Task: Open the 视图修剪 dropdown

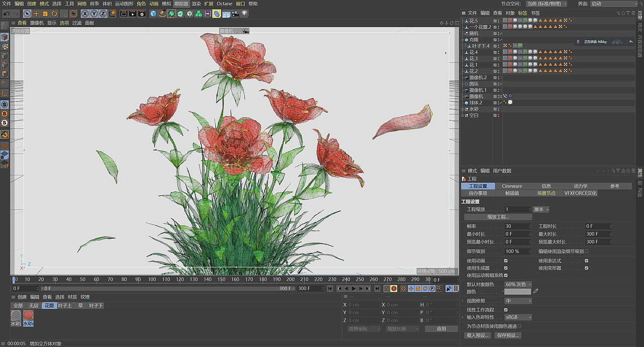Action: click(x=518, y=301)
